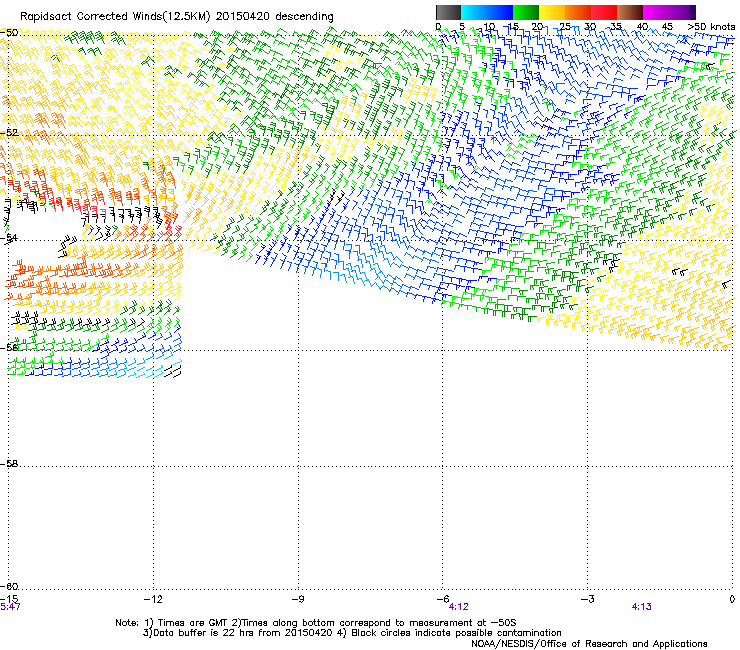Click the '10' label under the color legend

pos(489,26)
